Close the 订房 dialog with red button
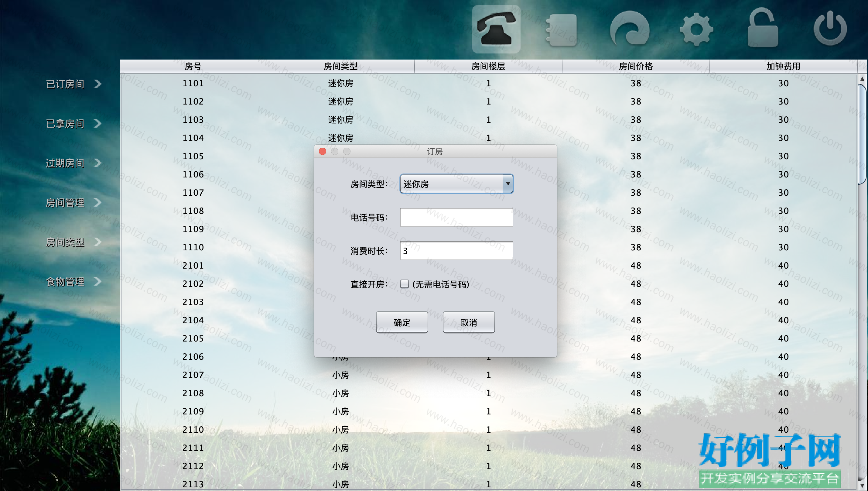The image size is (868, 491). point(322,151)
